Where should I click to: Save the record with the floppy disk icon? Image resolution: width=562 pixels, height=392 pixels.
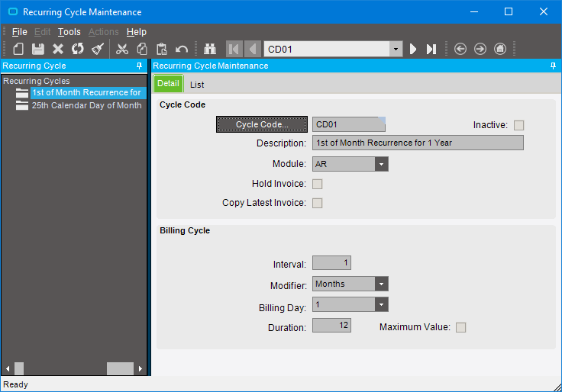pos(37,49)
